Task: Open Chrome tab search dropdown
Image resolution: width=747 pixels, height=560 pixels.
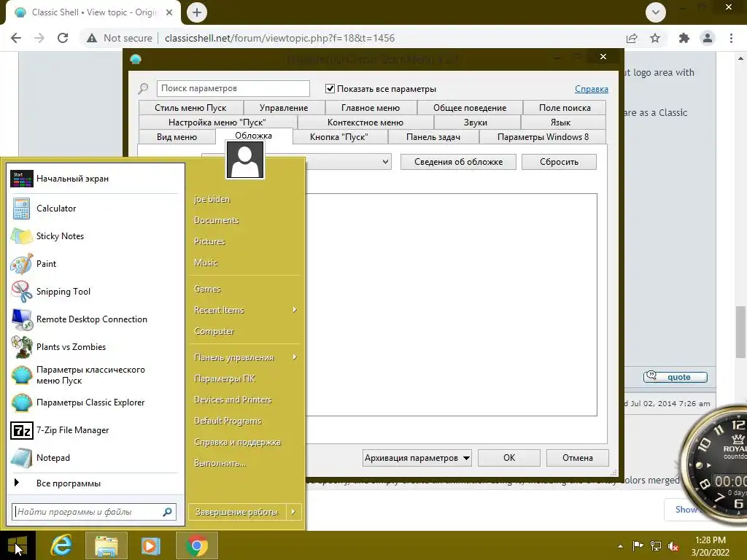Action: pyautogui.click(x=656, y=12)
